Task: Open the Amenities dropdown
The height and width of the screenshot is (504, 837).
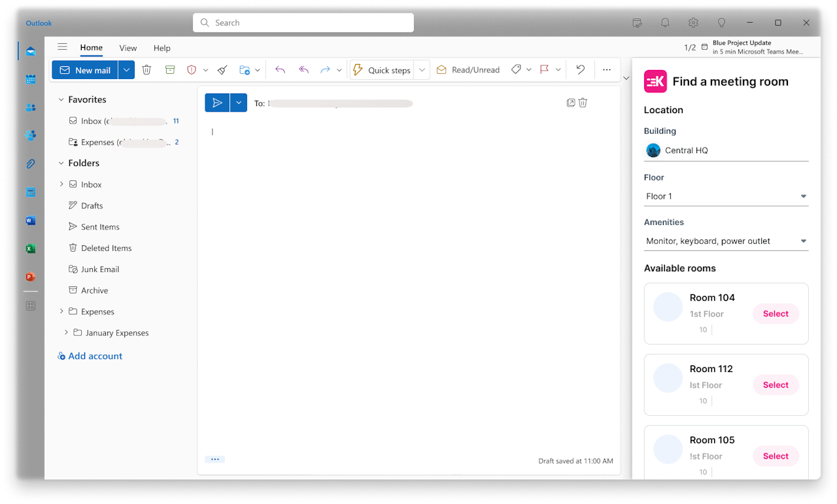Action: [x=726, y=241]
